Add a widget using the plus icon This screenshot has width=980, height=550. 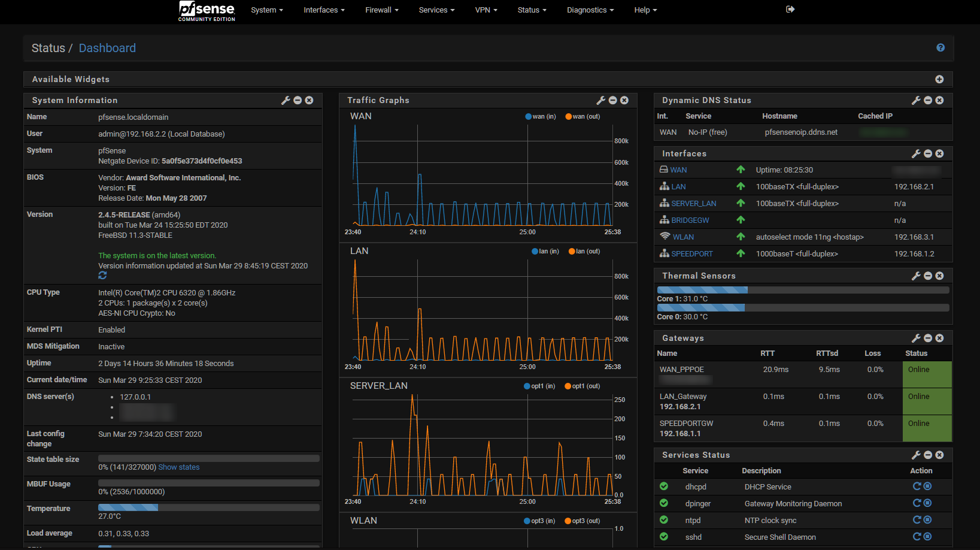click(x=940, y=78)
